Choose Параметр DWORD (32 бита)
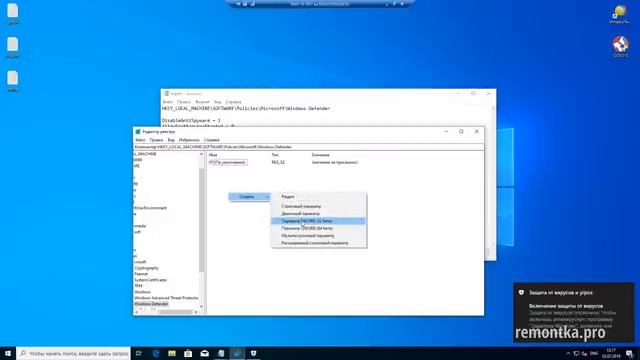Screen dimensions: 640x360 [x=319, y=221]
